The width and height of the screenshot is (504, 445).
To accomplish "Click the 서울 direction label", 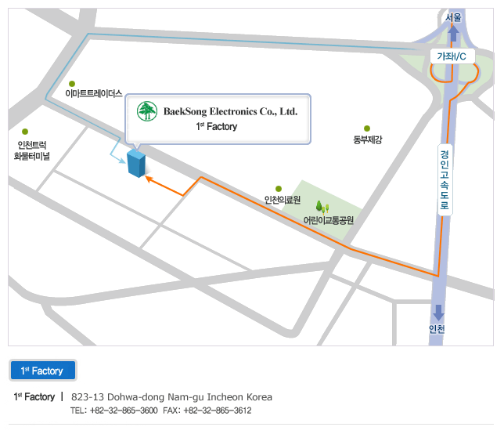I will click(x=453, y=17).
